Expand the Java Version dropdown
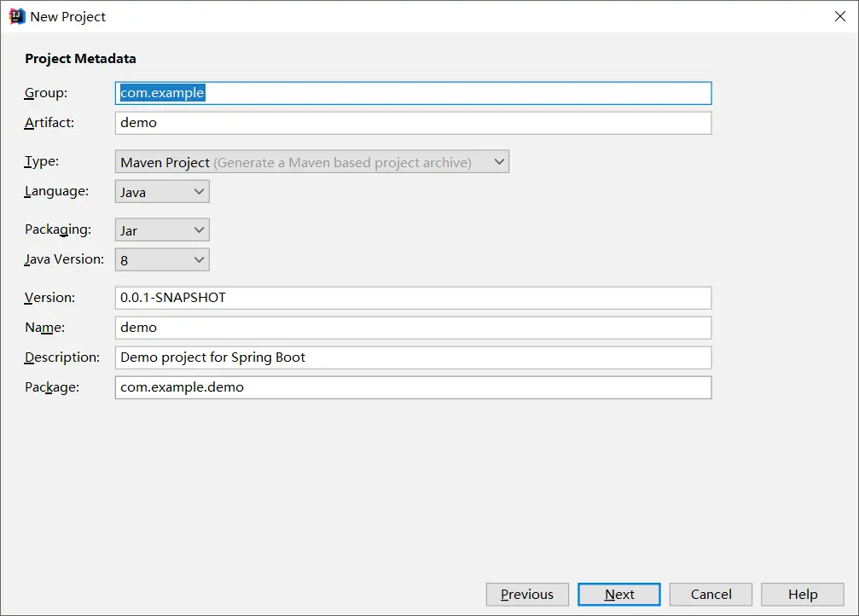Viewport: 859px width, 616px height. (x=162, y=259)
